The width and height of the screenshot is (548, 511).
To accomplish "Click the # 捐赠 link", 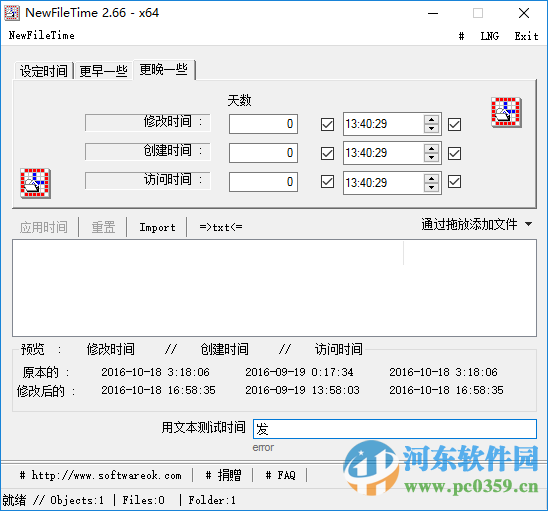I will pyautogui.click(x=223, y=475).
